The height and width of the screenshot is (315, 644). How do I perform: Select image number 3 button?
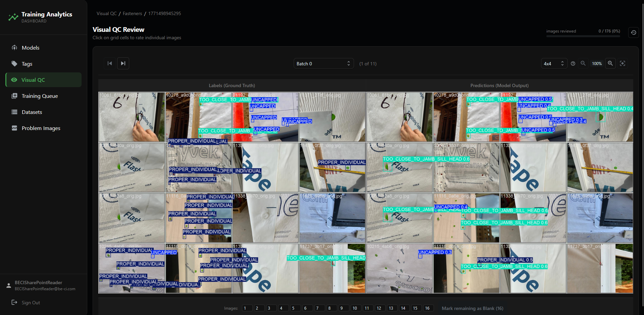point(271,308)
